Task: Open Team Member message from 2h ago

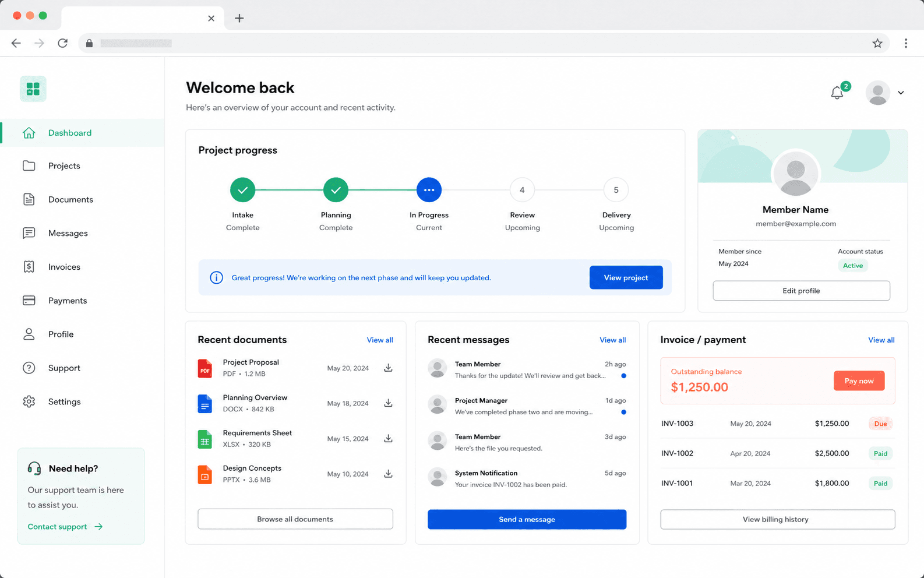Action: (527, 369)
